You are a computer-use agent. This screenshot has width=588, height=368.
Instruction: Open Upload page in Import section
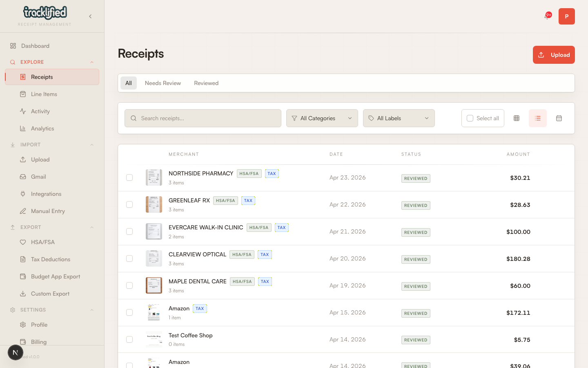[x=52, y=159]
